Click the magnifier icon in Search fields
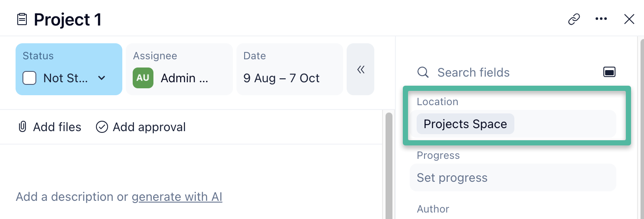This screenshot has height=219, width=644. click(x=423, y=72)
